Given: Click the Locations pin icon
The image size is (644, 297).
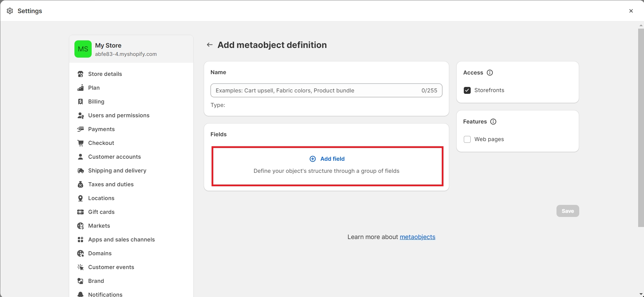Looking at the screenshot, I should pyautogui.click(x=80, y=198).
